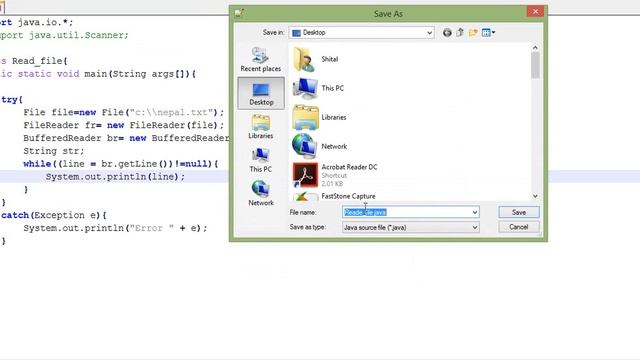Go up one folder level icon
The image size is (640, 360).
460,33
